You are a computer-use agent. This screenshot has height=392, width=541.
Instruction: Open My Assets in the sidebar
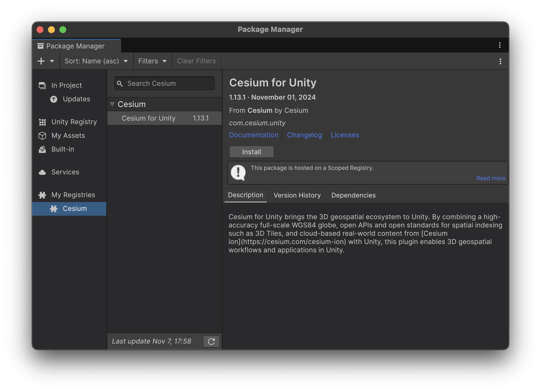tap(69, 136)
